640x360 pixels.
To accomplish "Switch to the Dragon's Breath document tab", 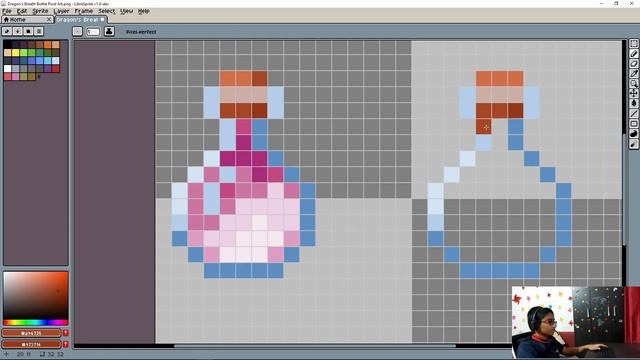I will click(80, 19).
